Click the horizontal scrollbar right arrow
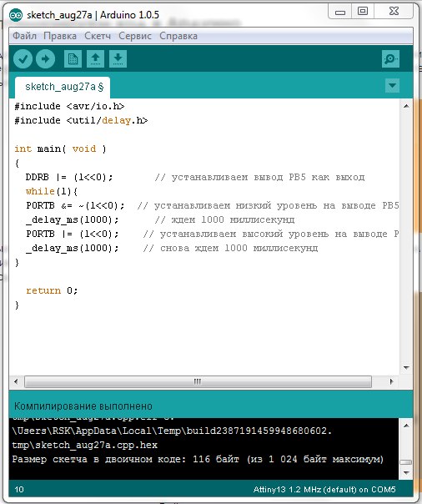422x504 pixels. [x=391, y=381]
